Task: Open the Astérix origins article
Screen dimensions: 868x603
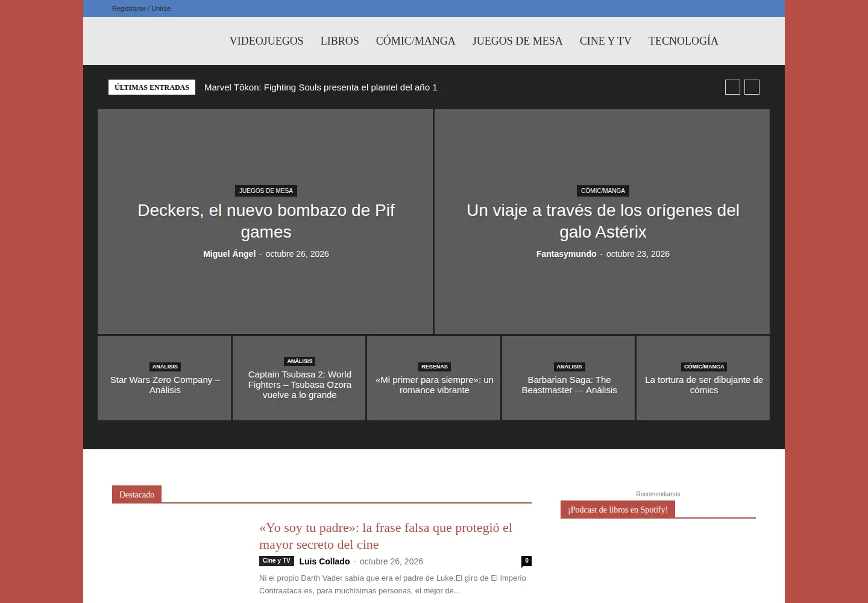Action: tap(603, 221)
